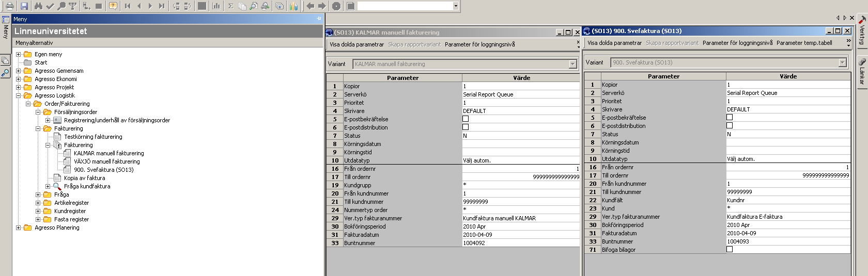The image size is (868, 276).
Task: Toggle E-postbekräftelse checkbox in KALMAR window
Action: coord(466,119)
